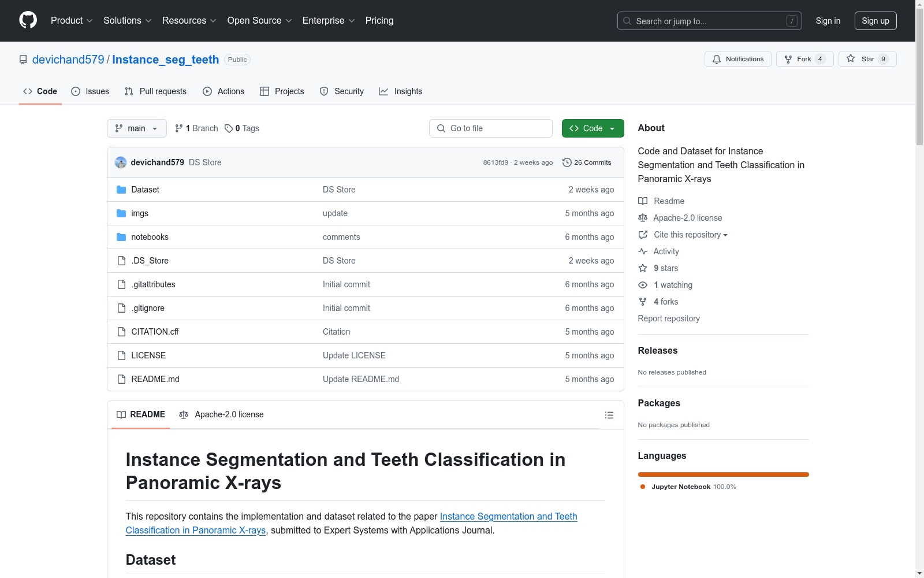Click the commit history clock icon
This screenshot has height=578, width=924.
tap(567, 162)
